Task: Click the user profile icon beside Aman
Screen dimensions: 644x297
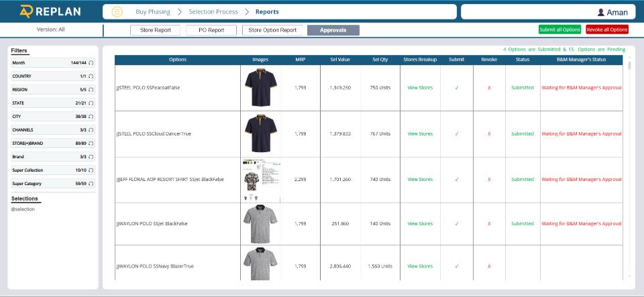Action: [601, 12]
